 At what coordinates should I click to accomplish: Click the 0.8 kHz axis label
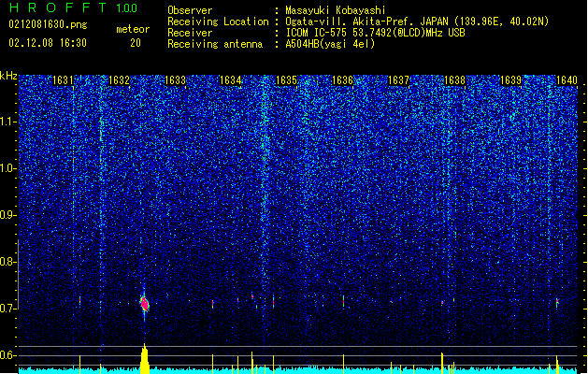(8, 262)
